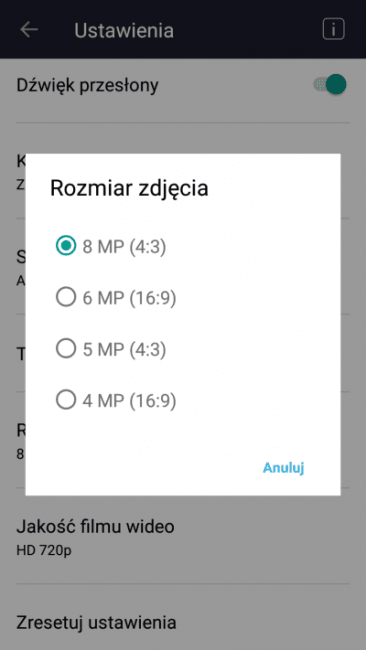Toggle the Dźwięk przesłony switch

click(330, 85)
